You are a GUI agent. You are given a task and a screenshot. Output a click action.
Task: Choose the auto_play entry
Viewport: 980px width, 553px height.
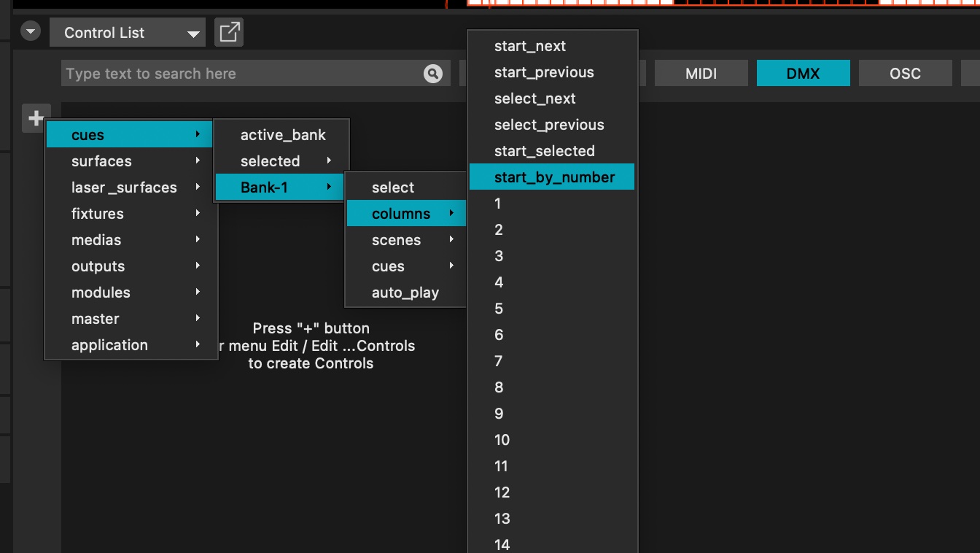click(x=406, y=293)
